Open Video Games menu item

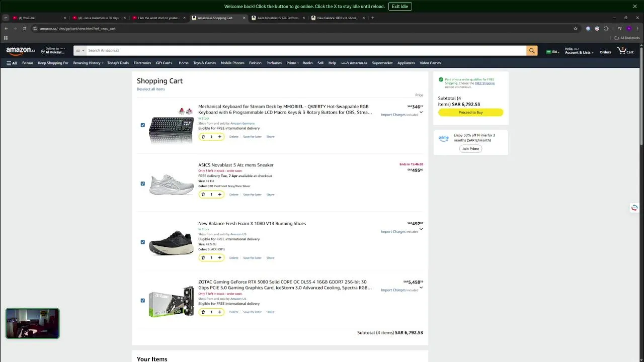pos(430,63)
